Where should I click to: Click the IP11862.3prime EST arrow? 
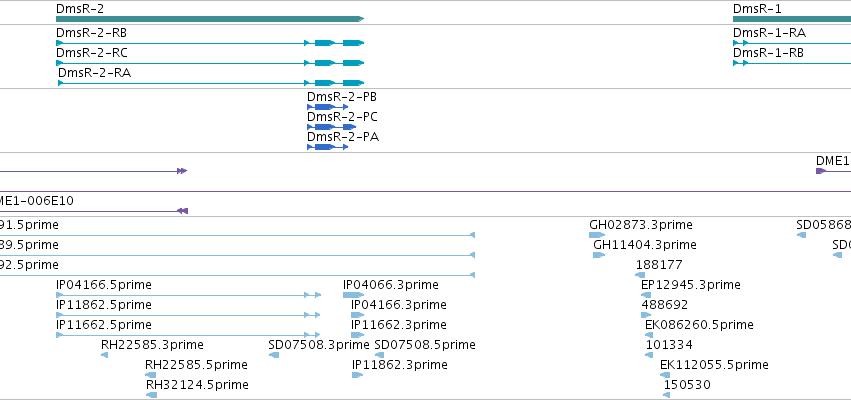click(x=357, y=375)
